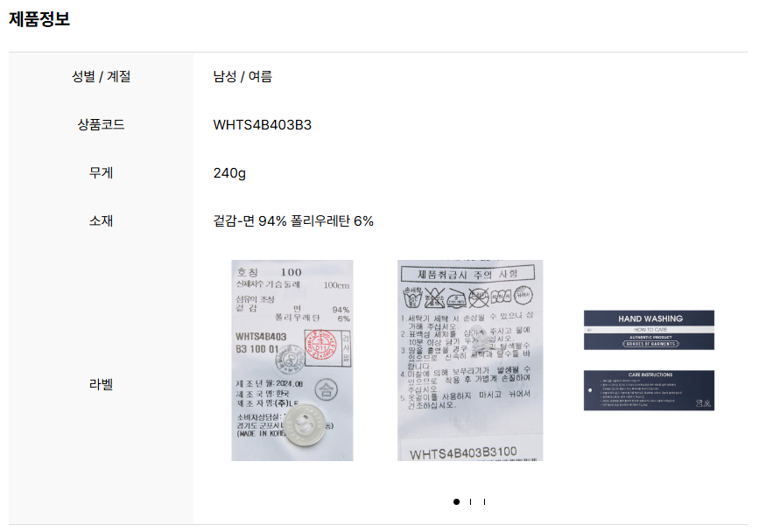Select the first active carousel dot

click(456, 501)
